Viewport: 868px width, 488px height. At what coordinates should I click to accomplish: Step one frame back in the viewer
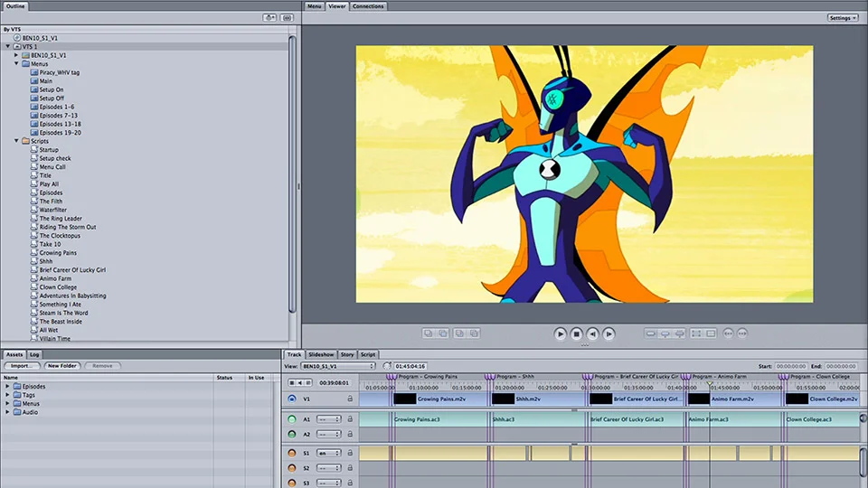click(x=592, y=333)
